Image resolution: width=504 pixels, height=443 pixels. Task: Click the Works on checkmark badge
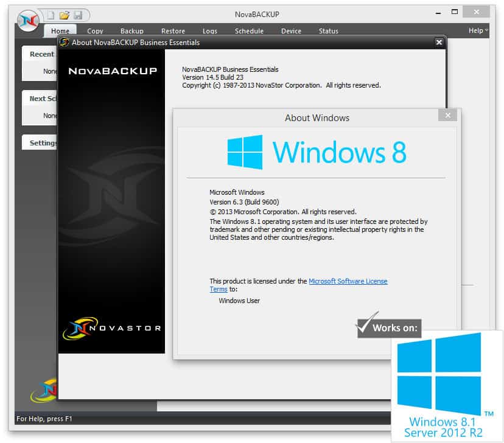coord(389,327)
